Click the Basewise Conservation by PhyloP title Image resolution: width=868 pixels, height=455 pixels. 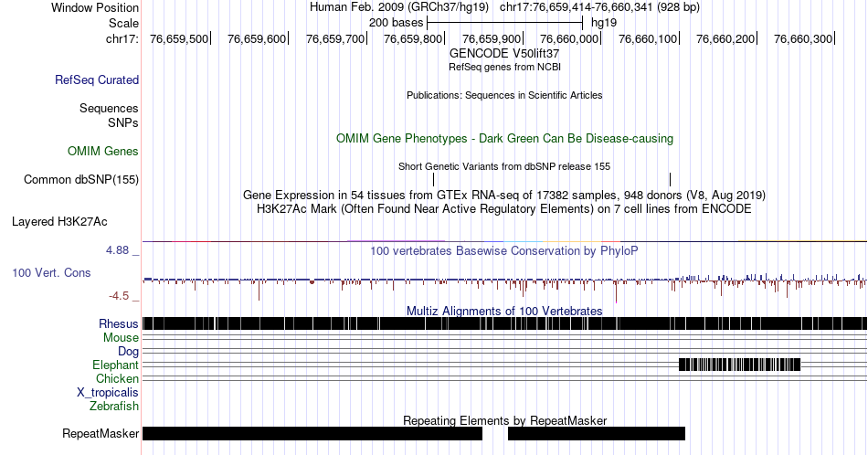[504, 250]
